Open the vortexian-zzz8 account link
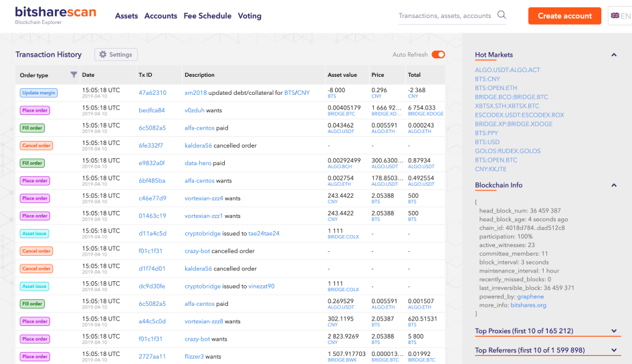The width and height of the screenshot is (632, 364). (203, 321)
